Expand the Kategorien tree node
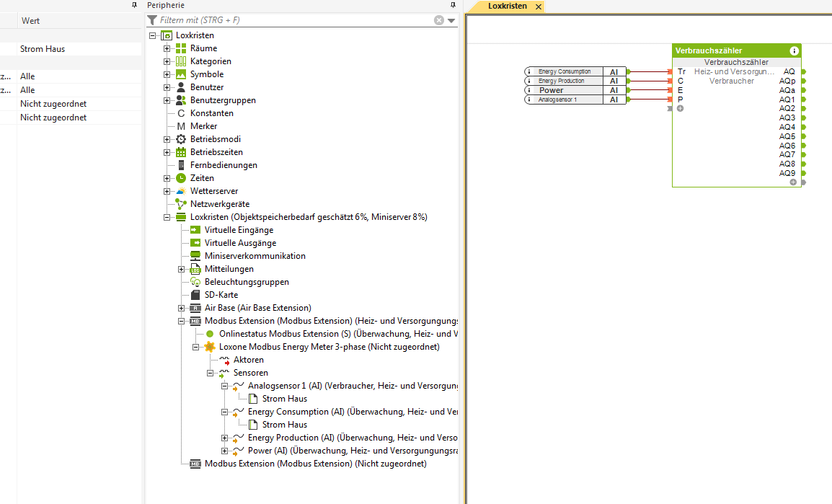The height and width of the screenshot is (504, 832). [x=167, y=61]
